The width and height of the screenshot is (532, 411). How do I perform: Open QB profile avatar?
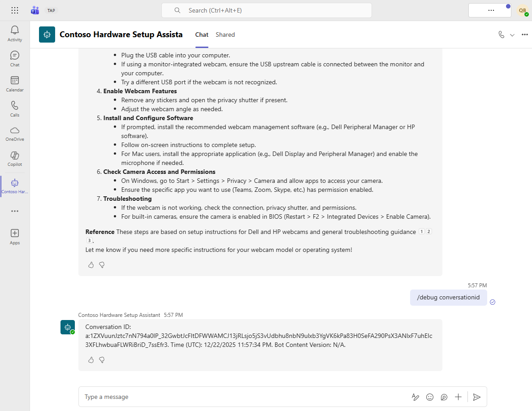(x=523, y=10)
